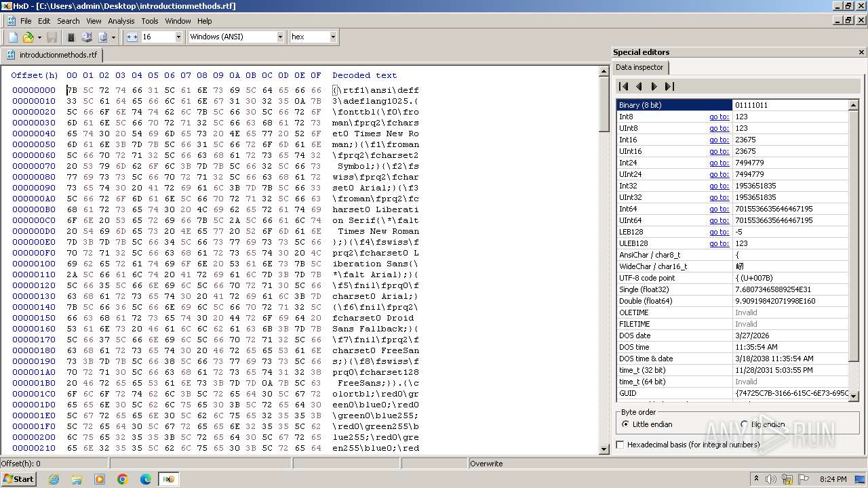Image resolution: width=868 pixels, height=488 pixels.
Task: Open the Tools menu
Action: (x=150, y=21)
